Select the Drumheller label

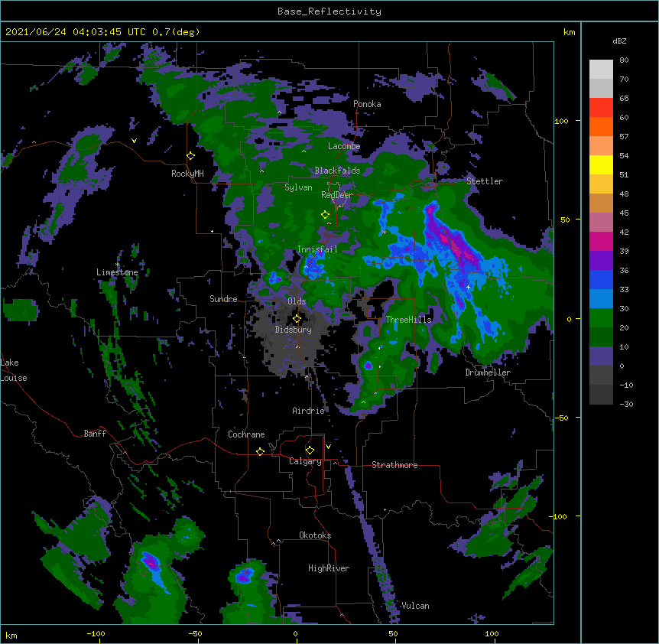coord(488,372)
